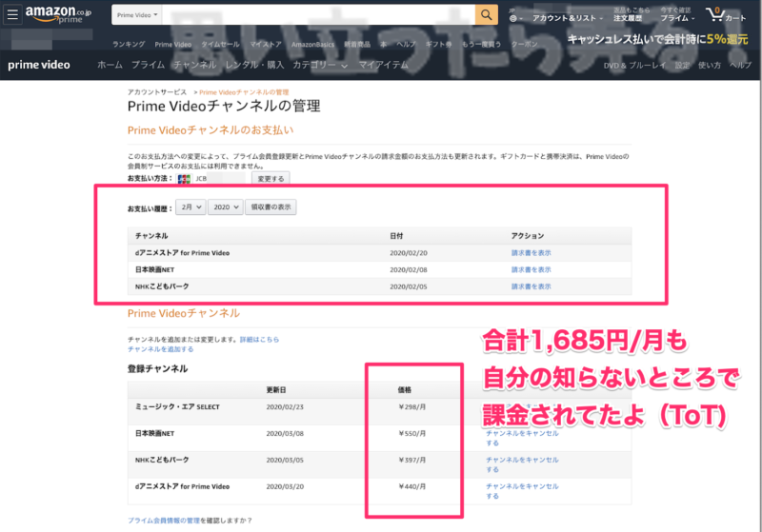Click the 2020/02/20 payment date
762x532 pixels.
(409, 253)
